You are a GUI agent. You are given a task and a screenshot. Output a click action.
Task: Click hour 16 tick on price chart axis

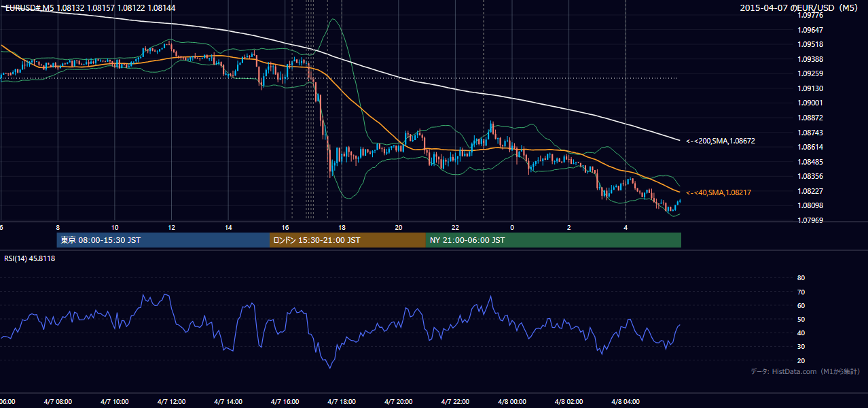coord(285,228)
